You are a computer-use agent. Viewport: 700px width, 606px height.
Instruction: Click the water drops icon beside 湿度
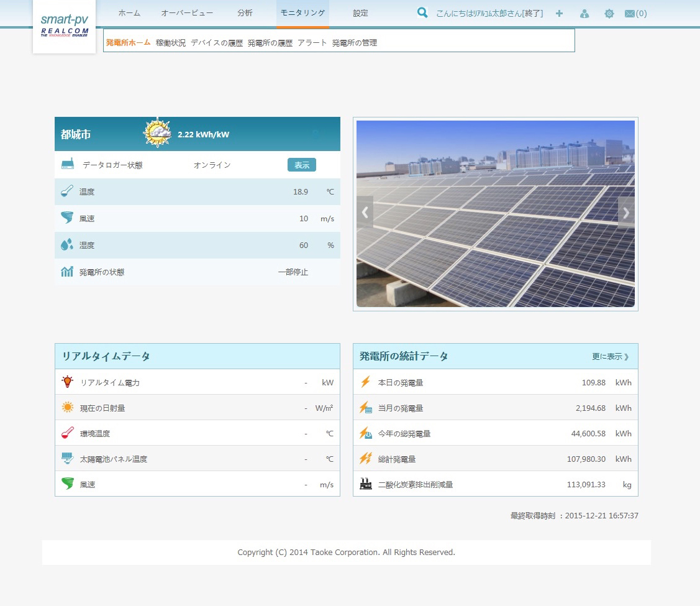(x=67, y=245)
